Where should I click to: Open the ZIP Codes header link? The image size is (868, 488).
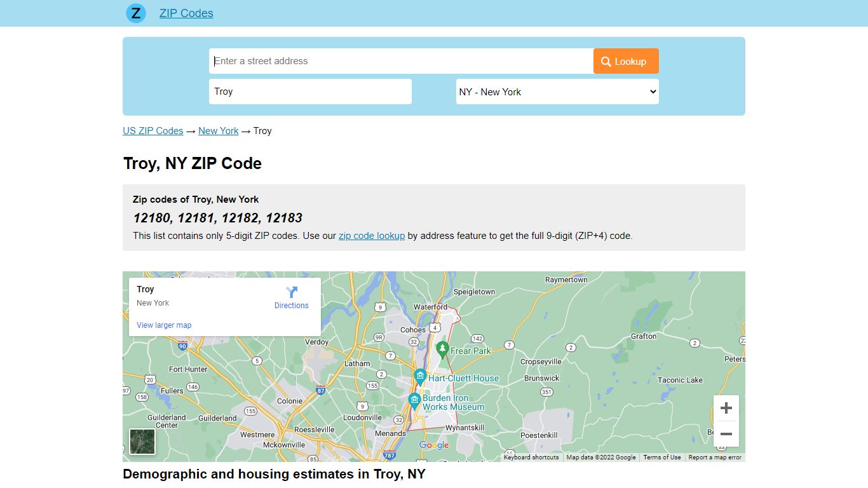point(186,13)
